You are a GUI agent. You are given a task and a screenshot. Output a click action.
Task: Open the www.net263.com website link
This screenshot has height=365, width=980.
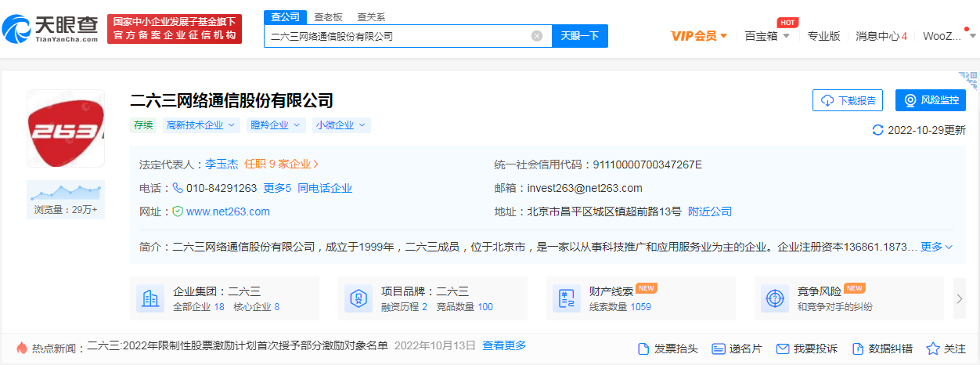[x=228, y=211]
